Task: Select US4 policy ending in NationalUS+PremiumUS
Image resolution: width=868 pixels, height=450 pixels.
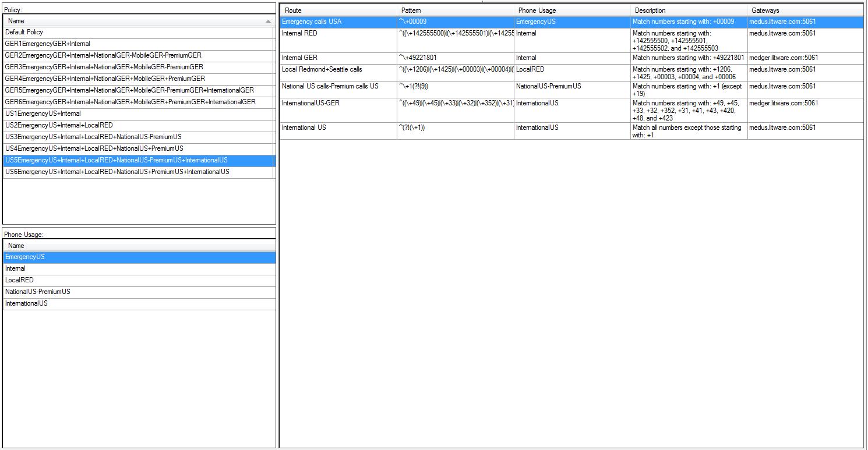Action: [139, 149]
